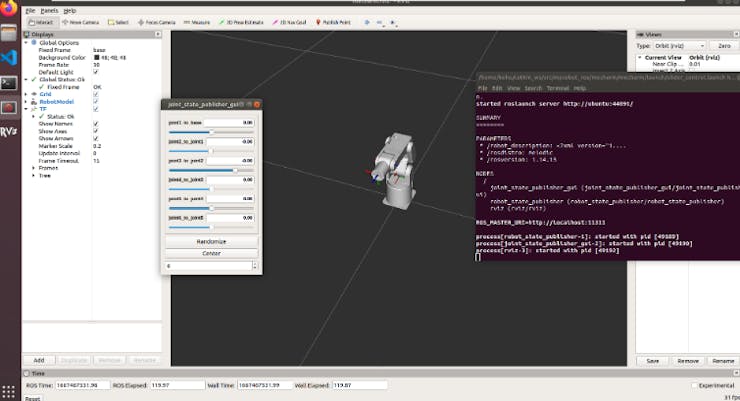This screenshot has height=401, width=740.
Task: Choose the Focus Camera tool
Action: pyautogui.click(x=160, y=20)
